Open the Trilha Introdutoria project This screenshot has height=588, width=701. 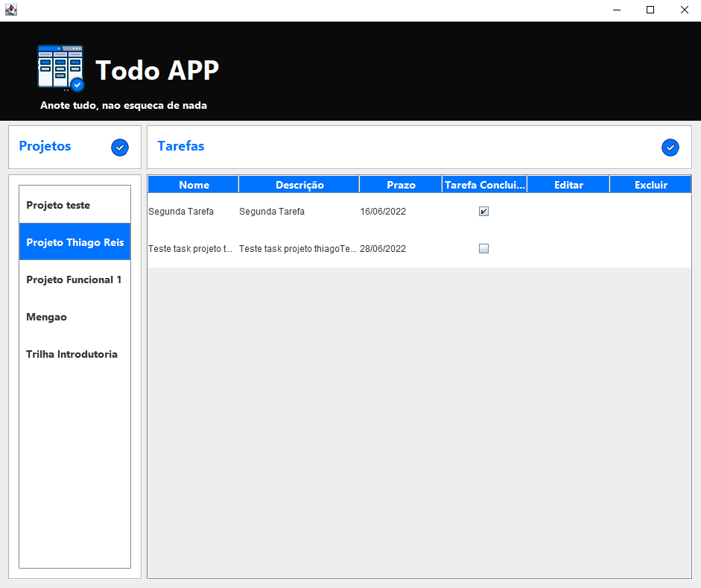click(74, 354)
